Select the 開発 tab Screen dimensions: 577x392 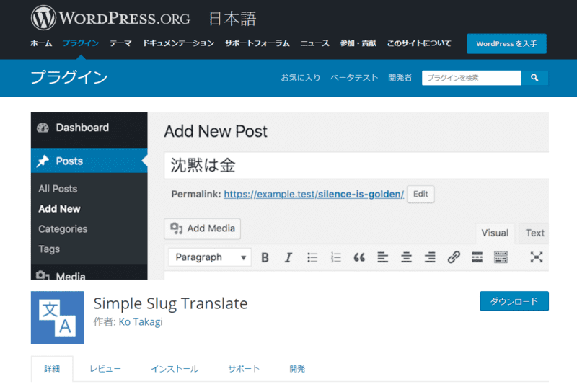pos(297,369)
